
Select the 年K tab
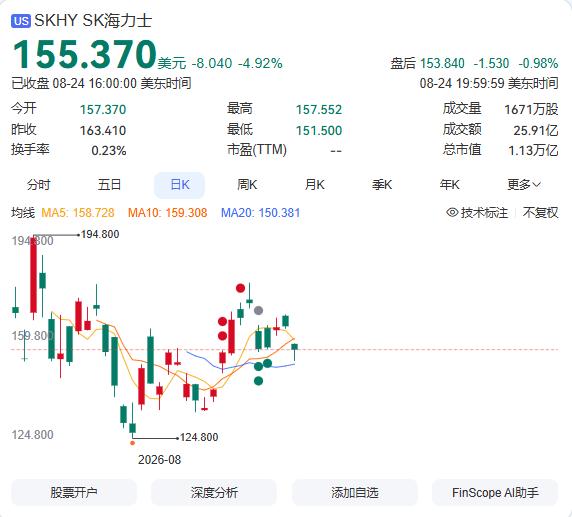tap(449, 185)
